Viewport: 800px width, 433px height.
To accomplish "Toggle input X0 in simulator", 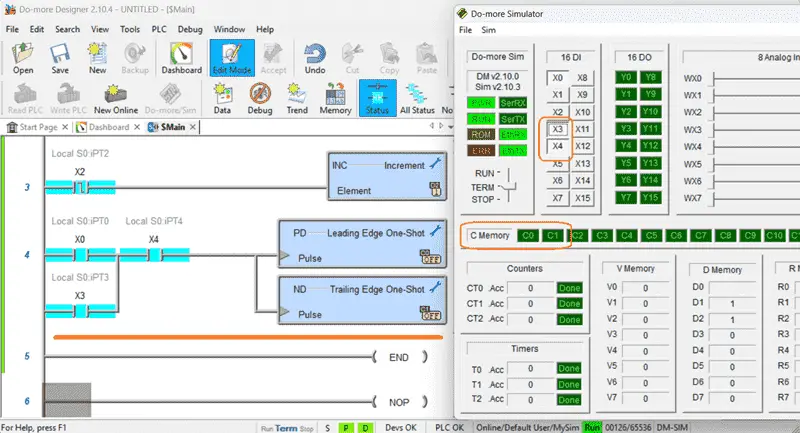I will click(x=557, y=78).
